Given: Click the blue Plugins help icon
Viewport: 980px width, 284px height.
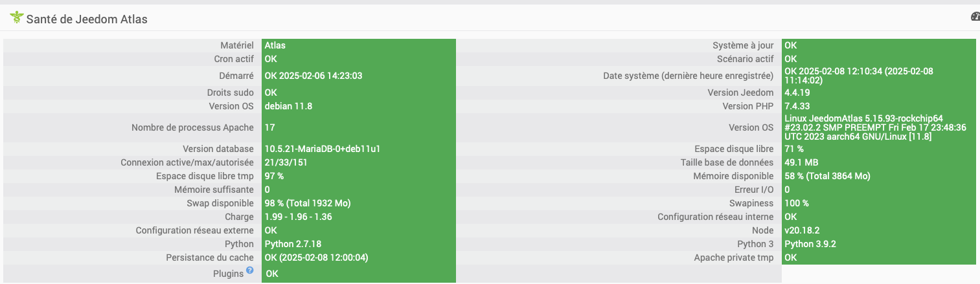Looking at the screenshot, I should [x=249, y=270].
